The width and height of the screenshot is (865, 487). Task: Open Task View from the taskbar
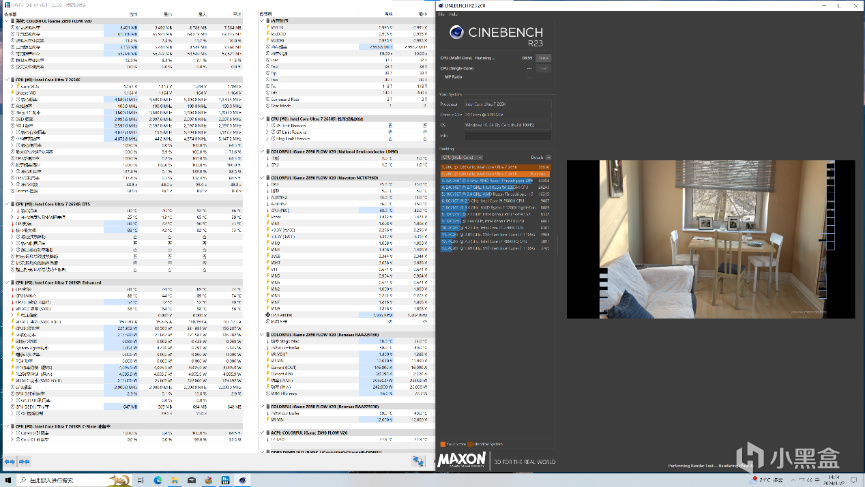click(140, 480)
